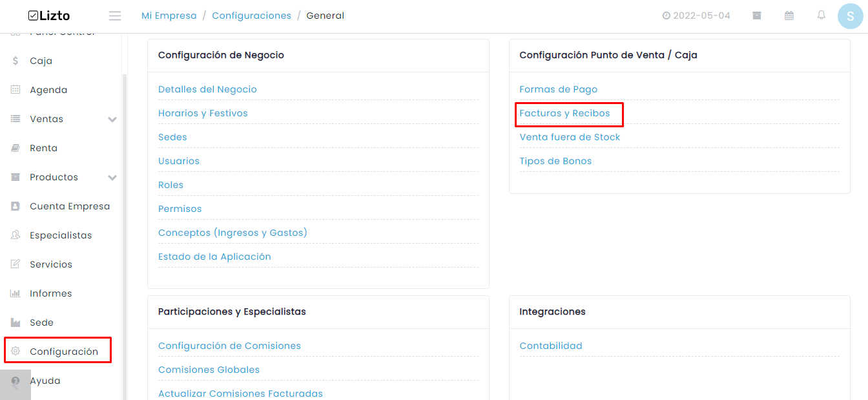Click the archive box icon in header
This screenshot has width=868, height=400.
click(757, 16)
